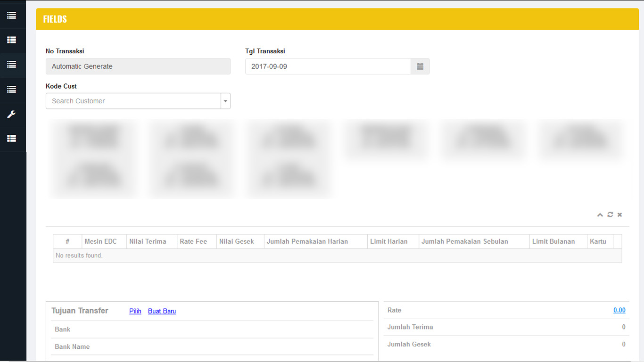Open the wrench settings menu in sidebar
This screenshot has width=644, height=362.
[12, 114]
